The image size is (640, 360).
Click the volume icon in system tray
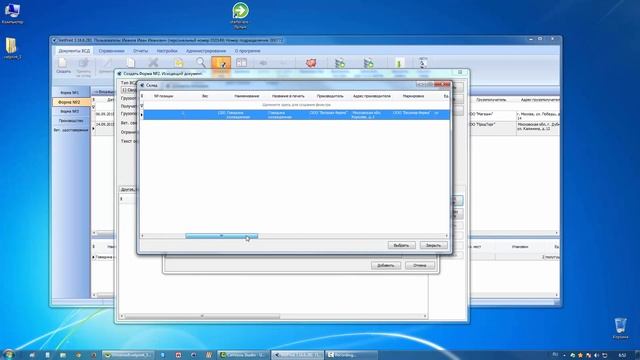[596, 356]
